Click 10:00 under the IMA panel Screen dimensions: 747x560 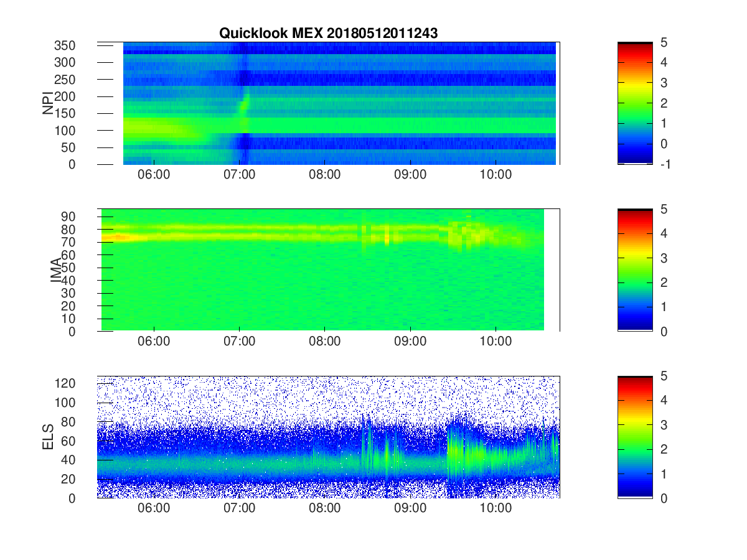[x=496, y=342]
